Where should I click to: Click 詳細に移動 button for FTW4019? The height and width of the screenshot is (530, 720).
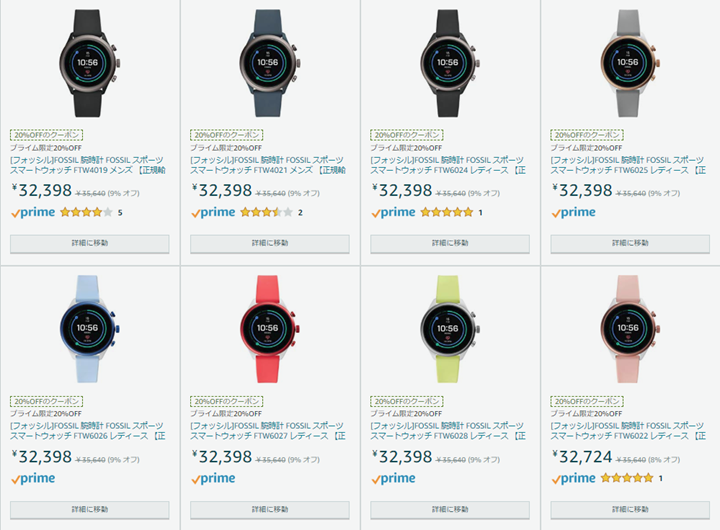(x=90, y=243)
